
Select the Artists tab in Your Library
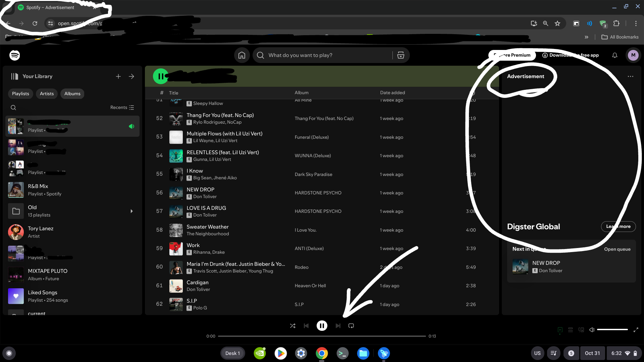46,93
